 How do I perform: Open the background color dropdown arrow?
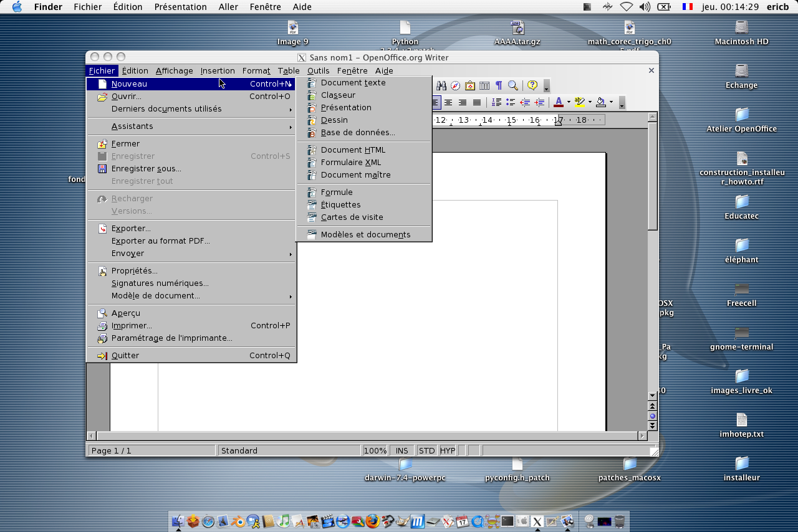point(611,102)
